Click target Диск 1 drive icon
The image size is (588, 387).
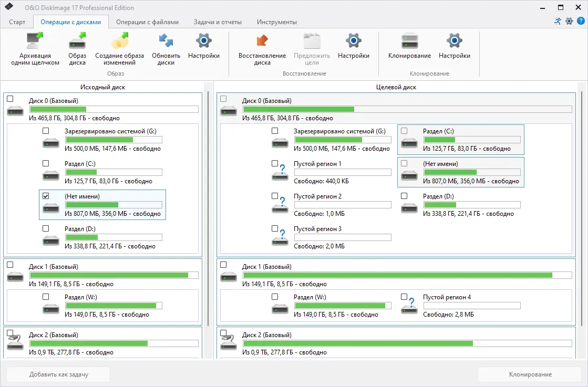point(229,277)
